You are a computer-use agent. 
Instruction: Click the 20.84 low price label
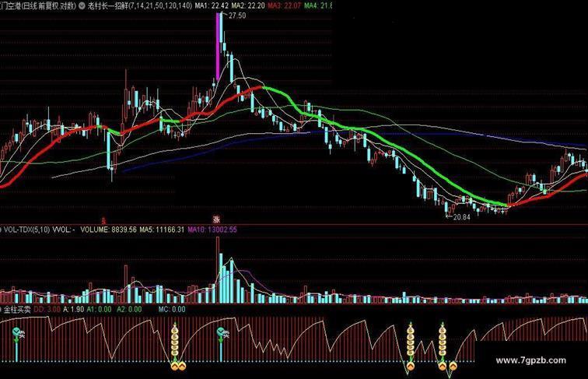coord(461,217)
